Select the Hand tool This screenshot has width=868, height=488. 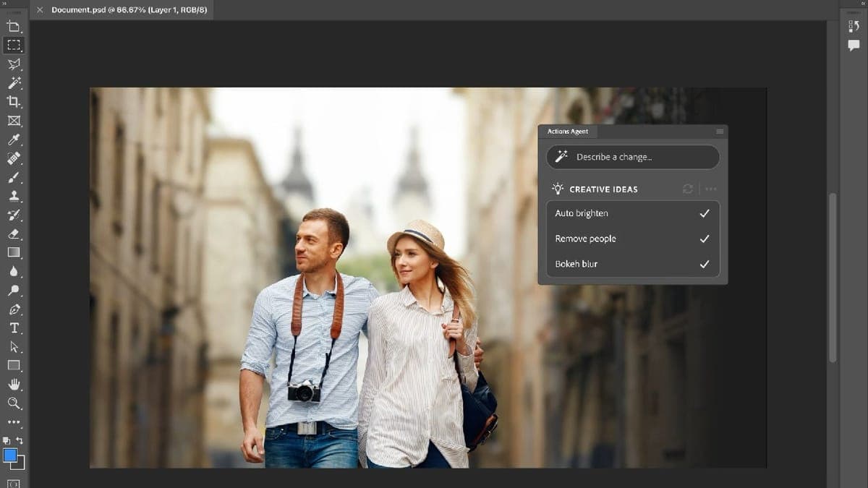14,384
